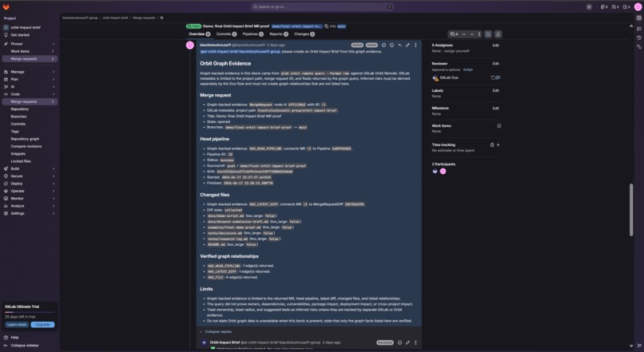Open user avatar menu in top right
The image size is (644, 352).
click(x=638, y=6)
